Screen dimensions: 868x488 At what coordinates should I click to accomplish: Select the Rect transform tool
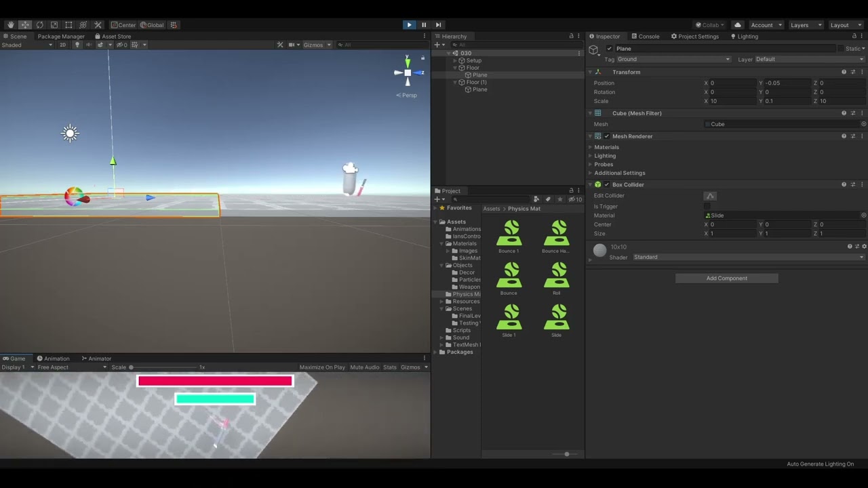click(68, 24)
